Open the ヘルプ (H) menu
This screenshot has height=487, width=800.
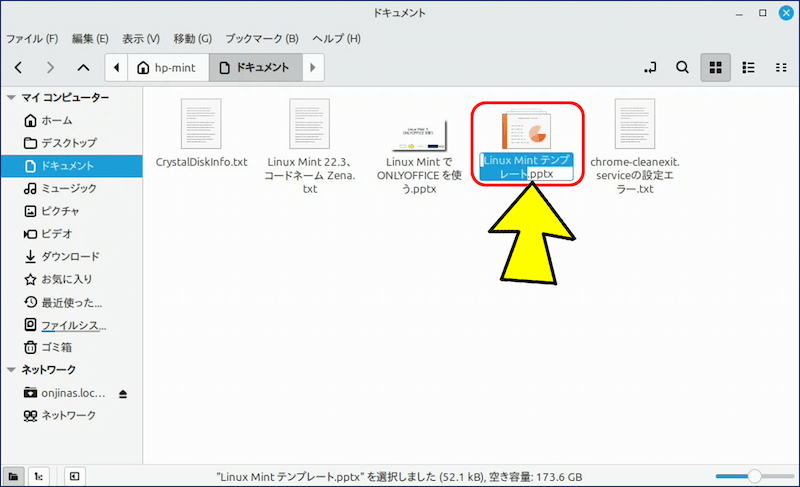[x=337, y=39]
